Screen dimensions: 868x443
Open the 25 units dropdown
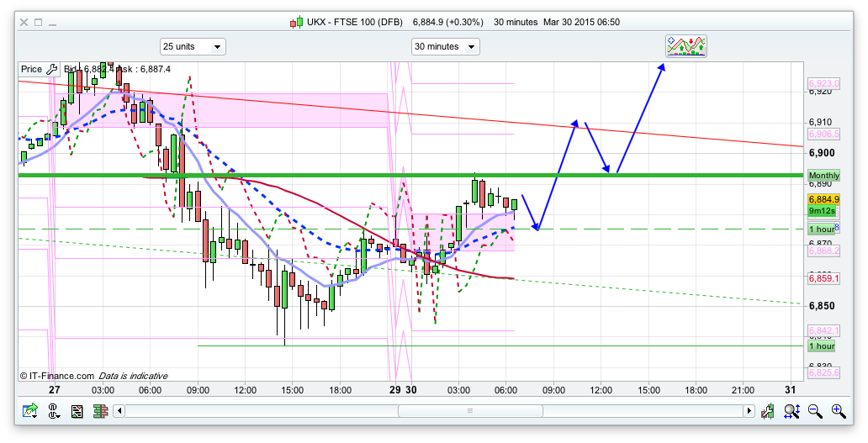tap(193, 47)
